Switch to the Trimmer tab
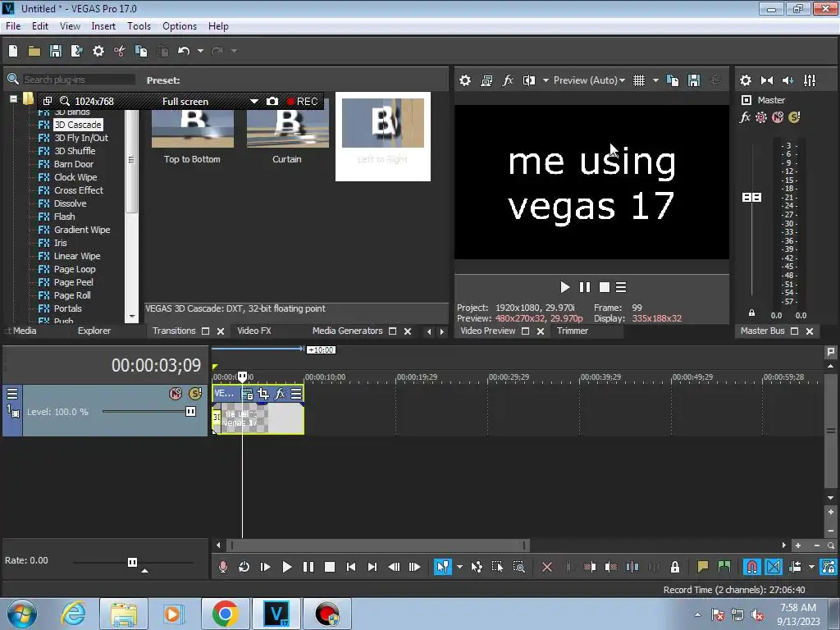Image resolution: width=840 pixels, height=630 pixels. point(572,331)
